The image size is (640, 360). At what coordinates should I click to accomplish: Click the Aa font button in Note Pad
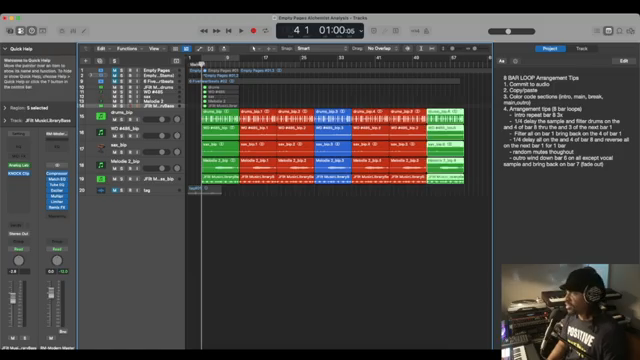click(502, 61)
